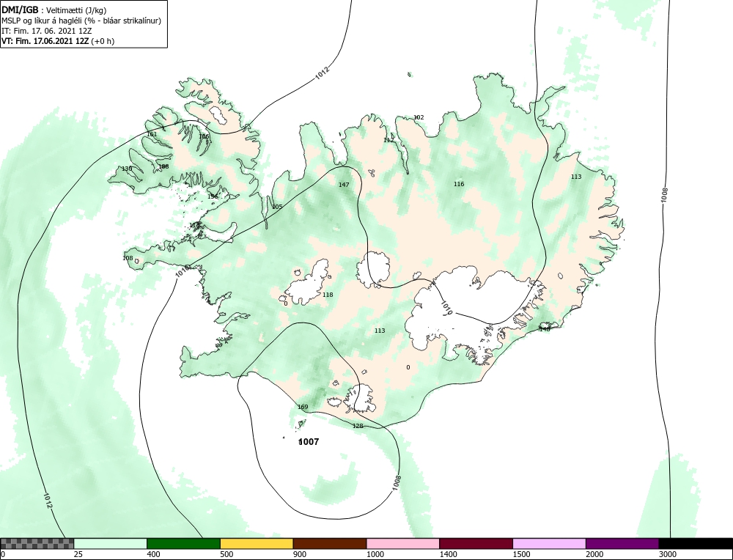This screenshot has width=733, height=560.
Task: Click the bold '1007' pressure minimum label
Action: click(309, 442)
